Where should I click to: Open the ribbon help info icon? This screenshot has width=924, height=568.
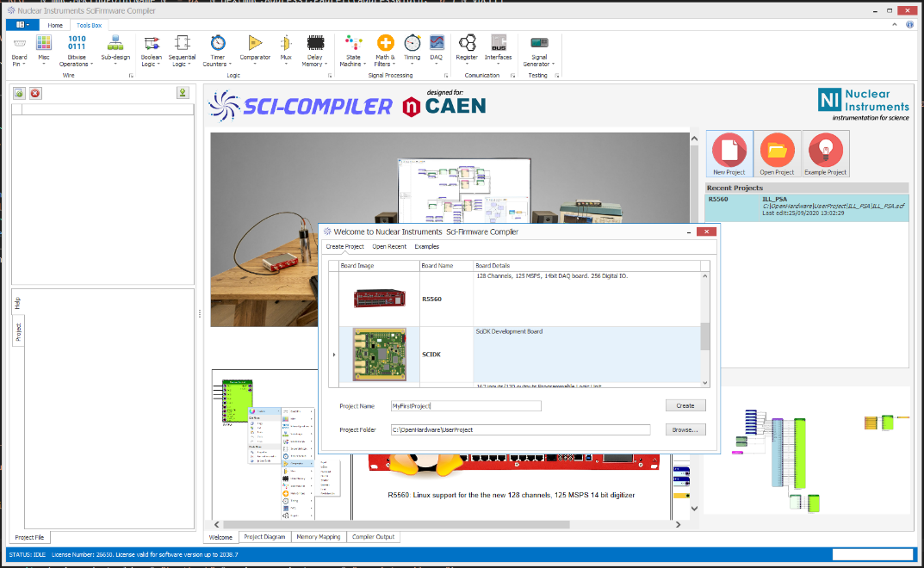pos(909,25)
